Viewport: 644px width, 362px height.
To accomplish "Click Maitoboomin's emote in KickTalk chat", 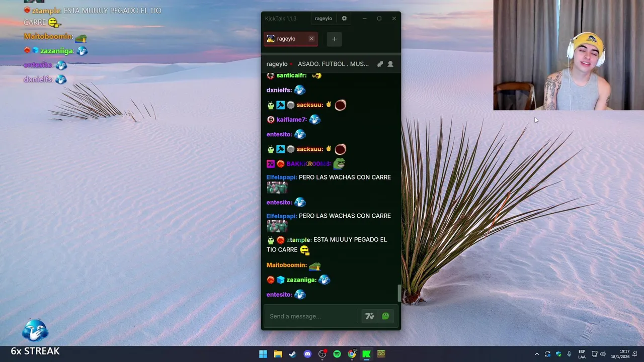I will [x=315, y=265].
